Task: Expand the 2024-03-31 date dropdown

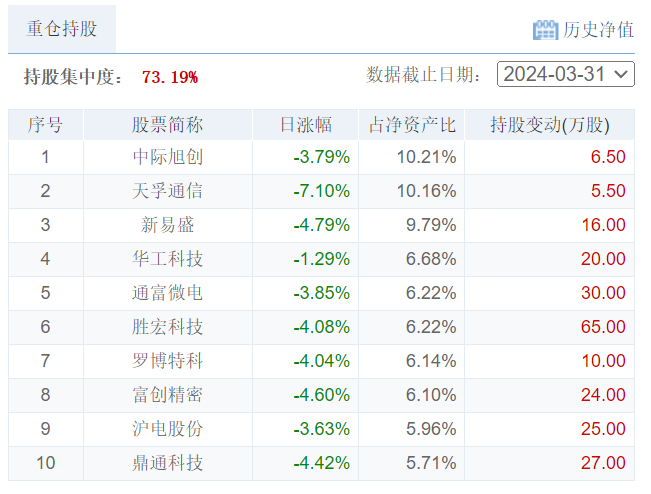Action: coord(565,74)
